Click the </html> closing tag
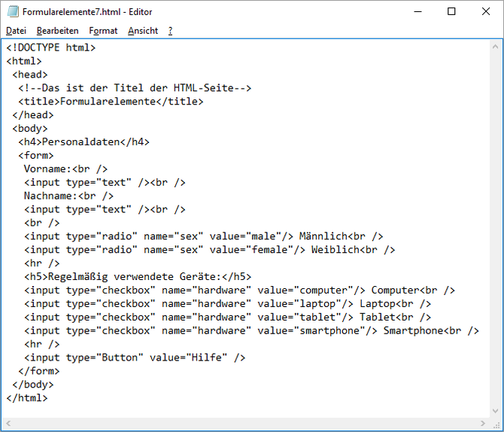The width and height of the screenshot is (504, 432). coord(26,398)
